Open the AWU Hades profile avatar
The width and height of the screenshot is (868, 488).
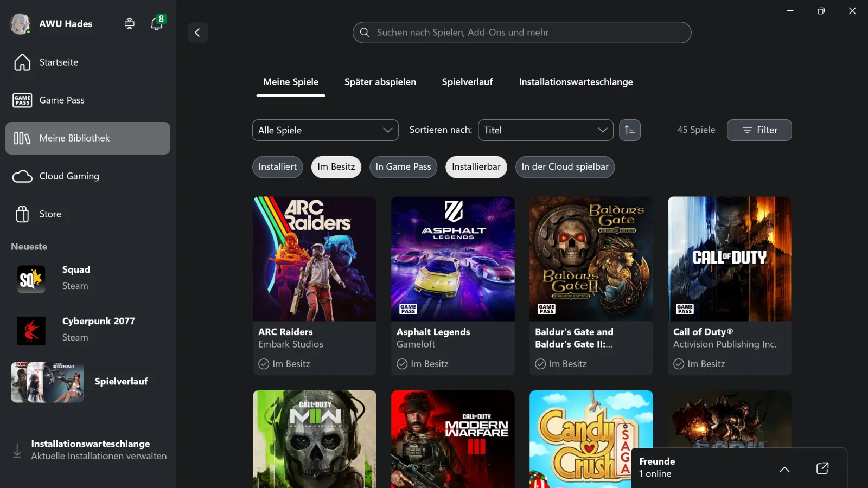[20, 24]
